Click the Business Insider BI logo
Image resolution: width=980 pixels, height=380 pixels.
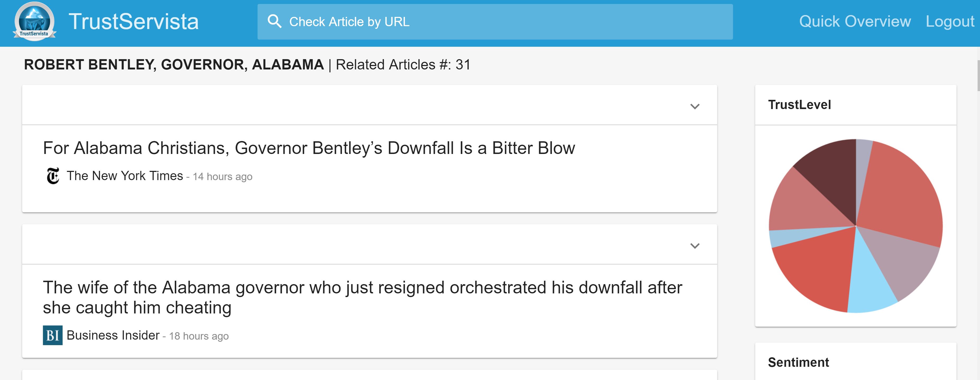click(x=53, y=335)
